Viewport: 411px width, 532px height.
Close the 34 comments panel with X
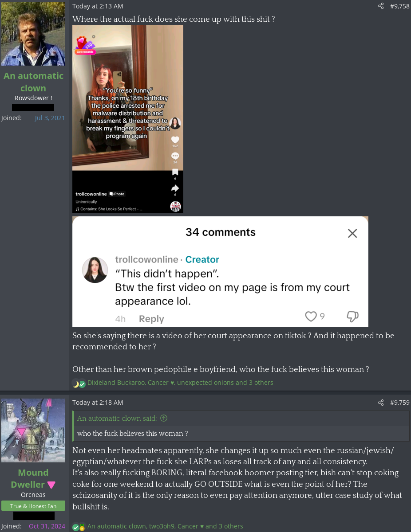pos(352,233)
